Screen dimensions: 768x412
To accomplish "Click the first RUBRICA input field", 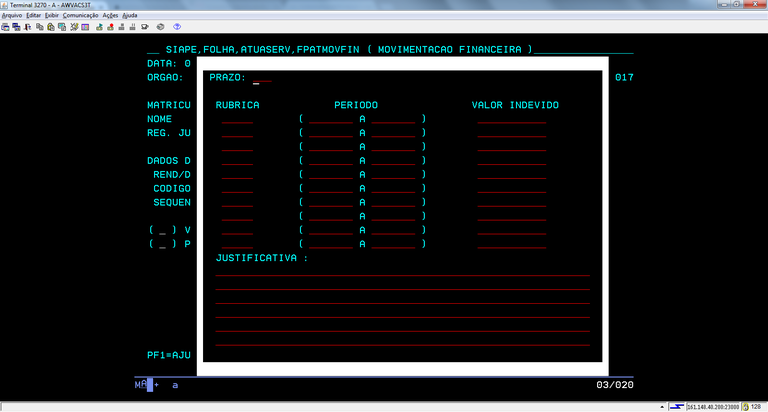I will 238,119.
